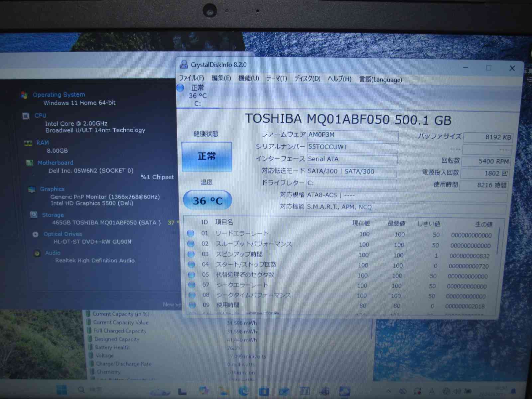532x399 pixels.
Task: Open the ディスク(D) menu
Action: [x=307, y=79]
